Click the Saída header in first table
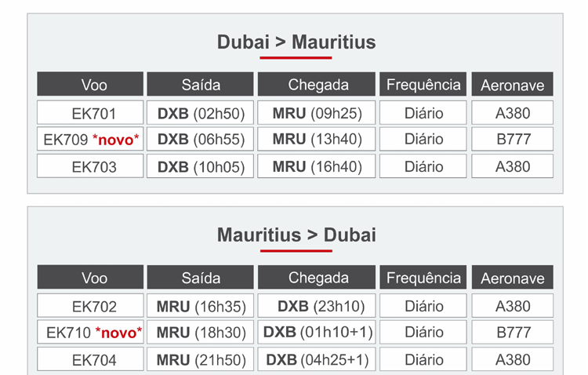Image resolution: width=588 pixels, height=375 pixels. (201, 85)
